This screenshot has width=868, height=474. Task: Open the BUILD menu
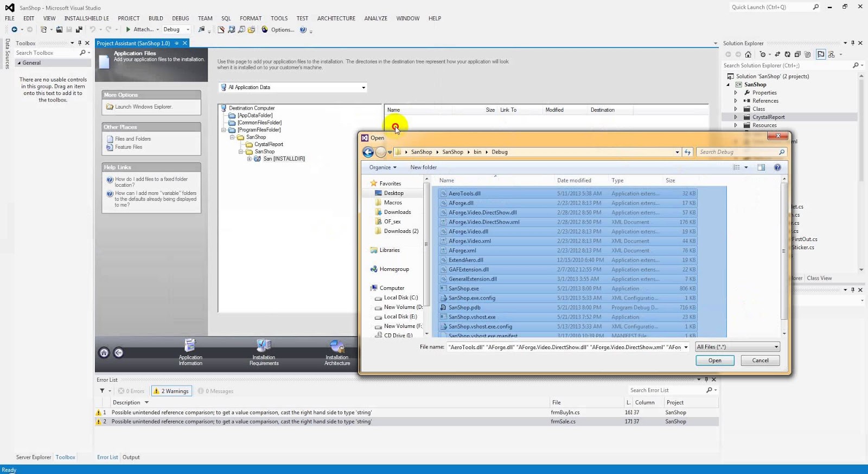[156, 18]
